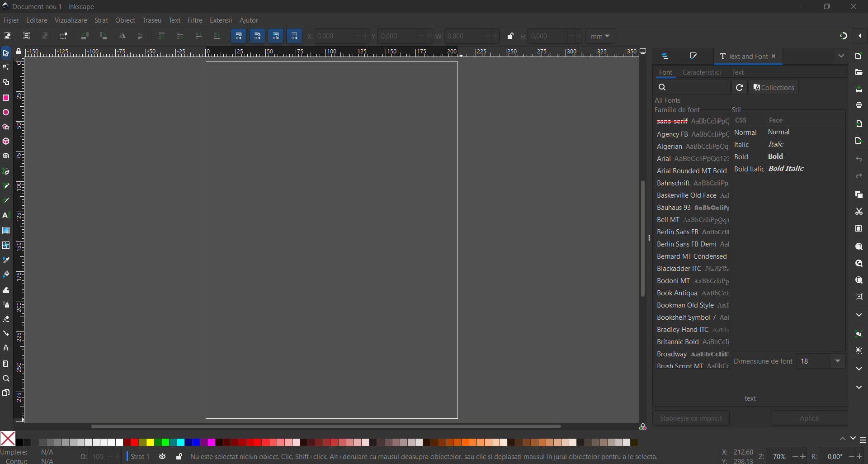Open the Traseu menu
868x464 pixels.
(152, 20)
